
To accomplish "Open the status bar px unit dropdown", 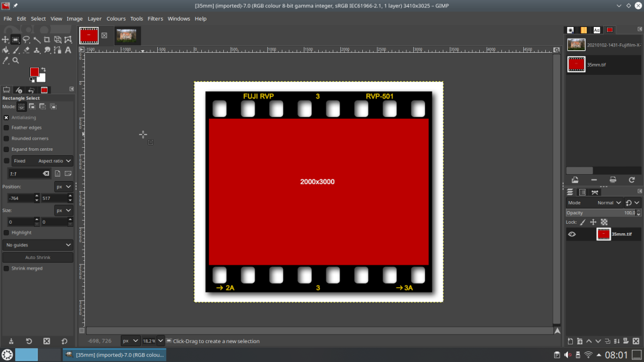I will click(x=130, y=341).
